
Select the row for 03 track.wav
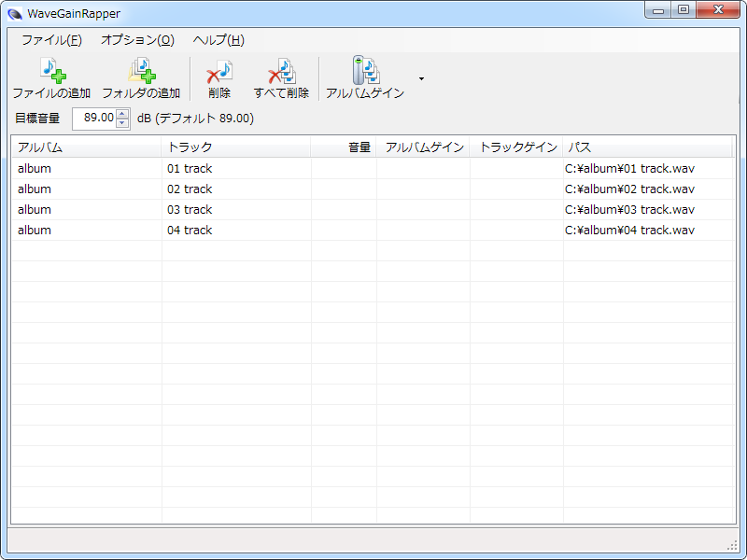click(x=630, y=210)
